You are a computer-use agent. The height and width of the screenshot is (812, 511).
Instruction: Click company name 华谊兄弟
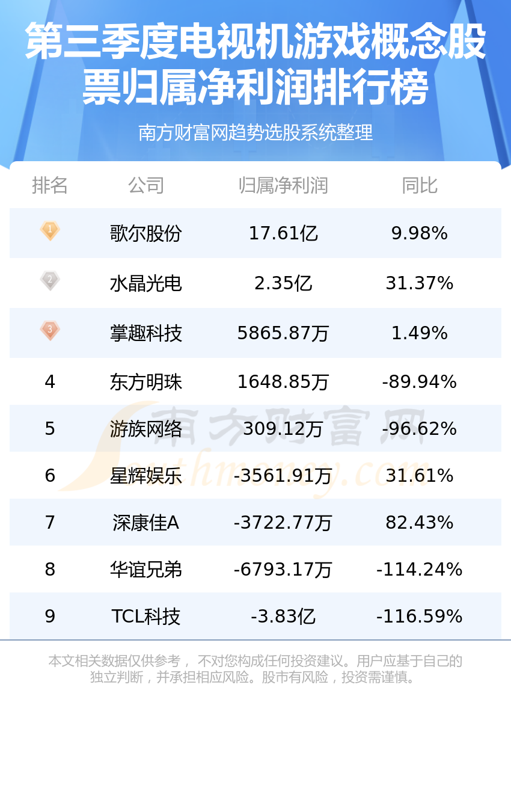146,570
